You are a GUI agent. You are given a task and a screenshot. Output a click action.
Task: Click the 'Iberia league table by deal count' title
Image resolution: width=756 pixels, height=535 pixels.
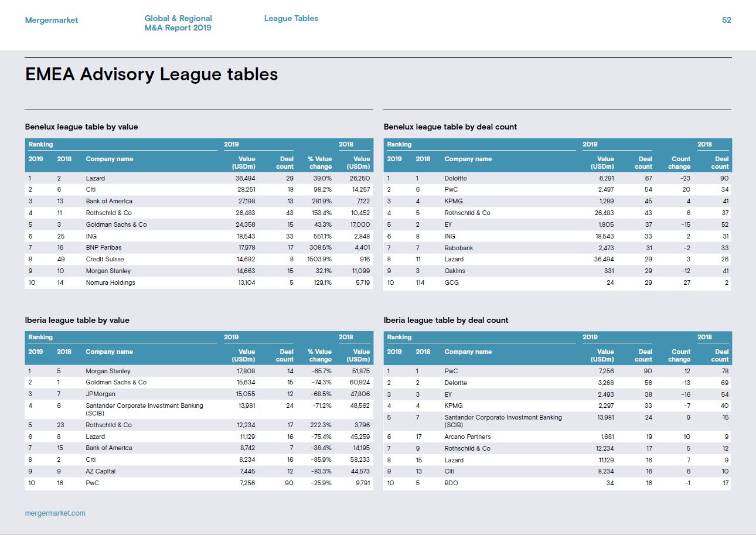pos(446,320)
